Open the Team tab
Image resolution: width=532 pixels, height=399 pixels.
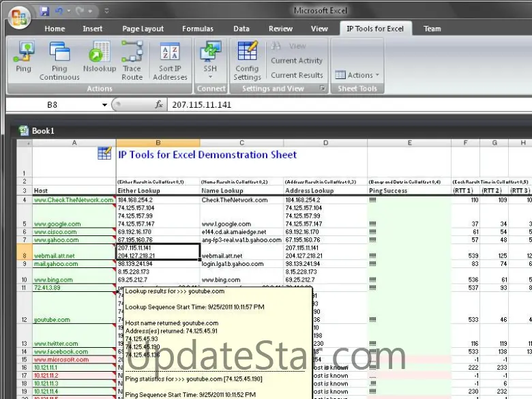click(432, 29)
